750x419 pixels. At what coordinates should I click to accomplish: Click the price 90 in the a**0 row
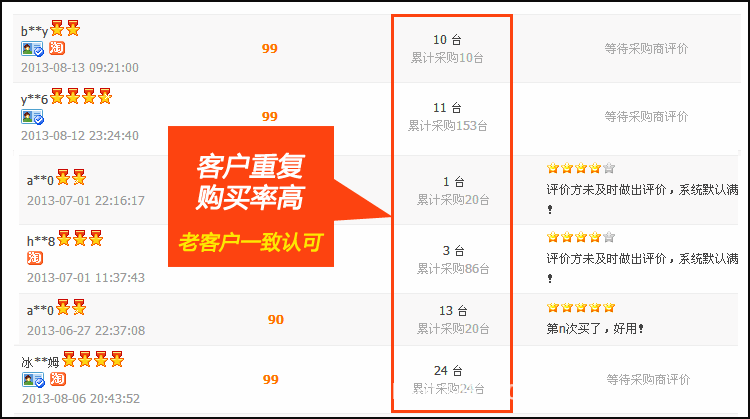[x=276, y=320]
